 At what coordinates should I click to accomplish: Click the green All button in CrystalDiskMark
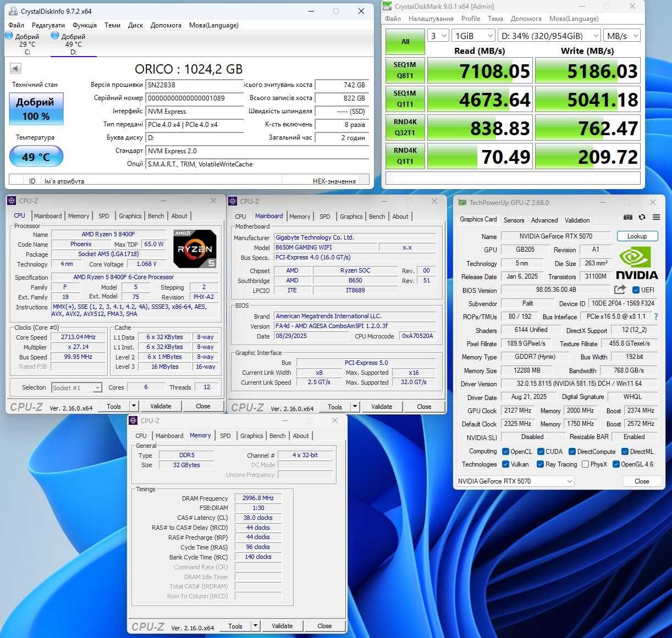pyautogui.click(x=405, y=41)
